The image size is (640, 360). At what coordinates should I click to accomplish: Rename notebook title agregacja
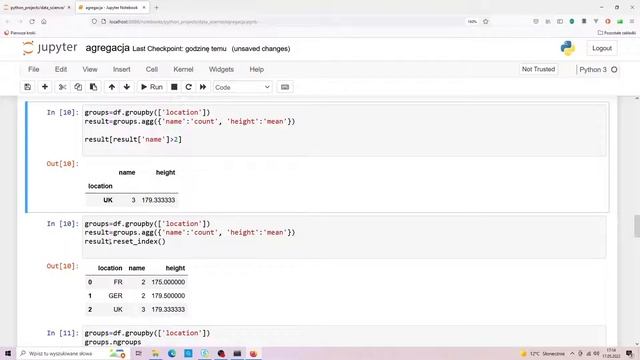pos(107,48)
